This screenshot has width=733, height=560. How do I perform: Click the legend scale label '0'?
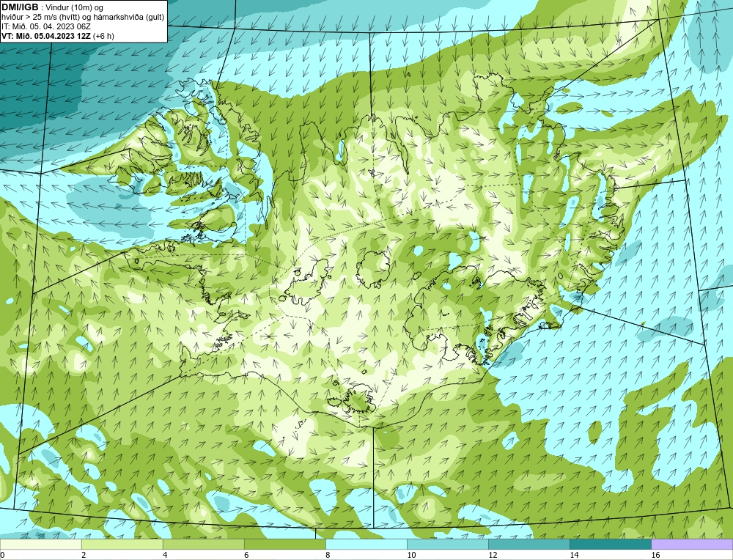pyautogui.click(x=2, y=555)
